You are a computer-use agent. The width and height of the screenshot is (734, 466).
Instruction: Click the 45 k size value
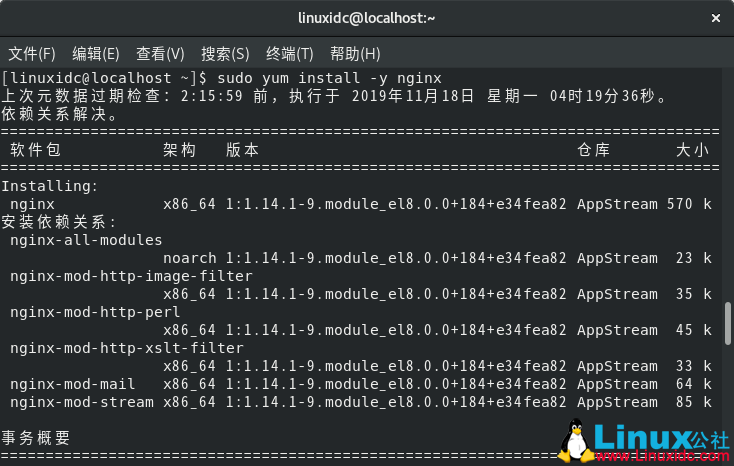click(x=694, y=330)
